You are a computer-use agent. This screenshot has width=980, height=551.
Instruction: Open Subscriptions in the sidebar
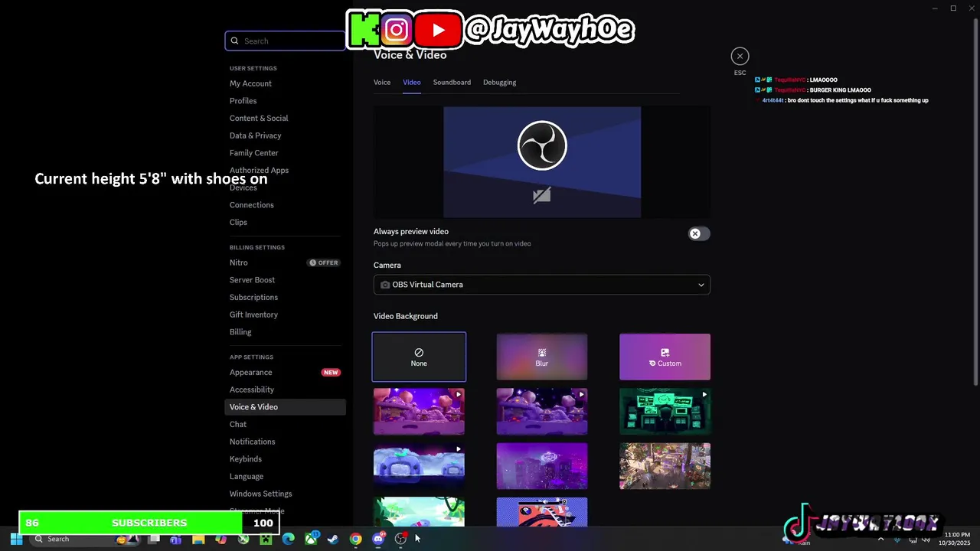click(285, 297)
